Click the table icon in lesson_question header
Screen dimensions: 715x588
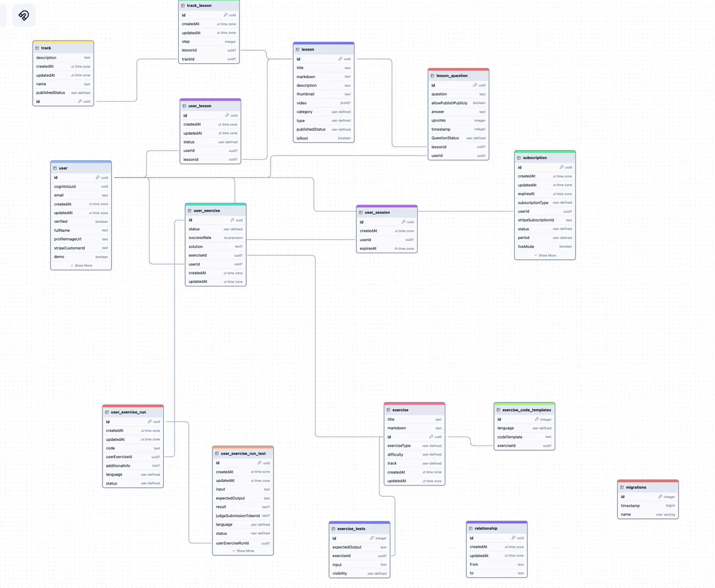tap(433, 76)
